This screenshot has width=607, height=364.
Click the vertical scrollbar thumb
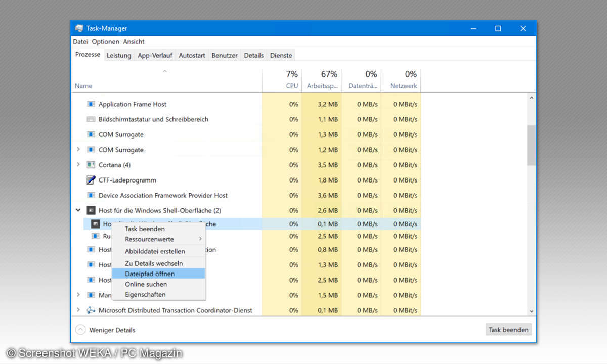(531, 145)
